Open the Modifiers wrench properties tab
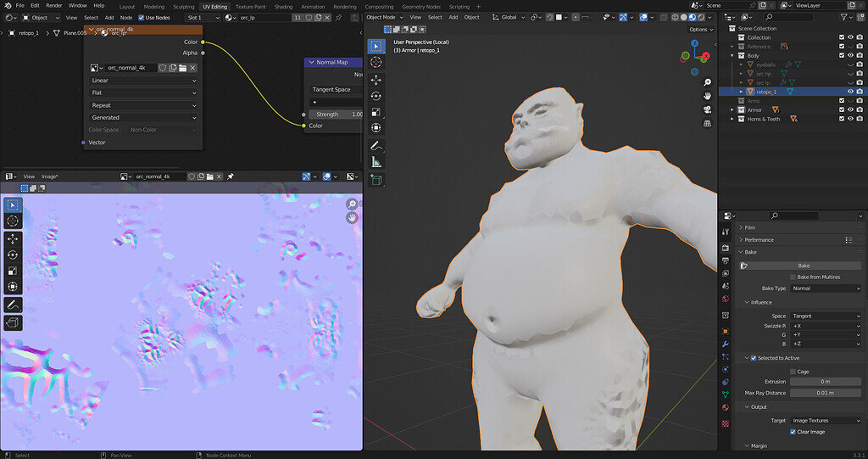868x459 pixels. [x=726, y=344]
